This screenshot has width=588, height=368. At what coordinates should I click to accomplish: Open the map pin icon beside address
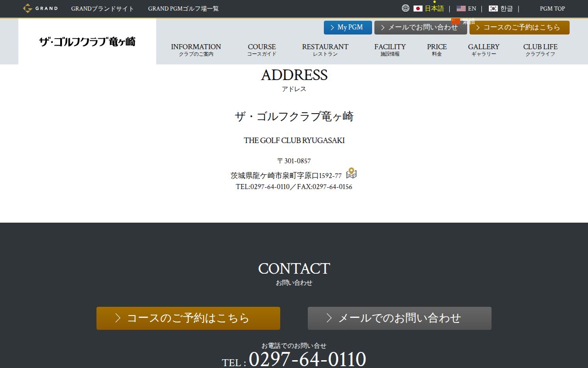coord(351,173)
